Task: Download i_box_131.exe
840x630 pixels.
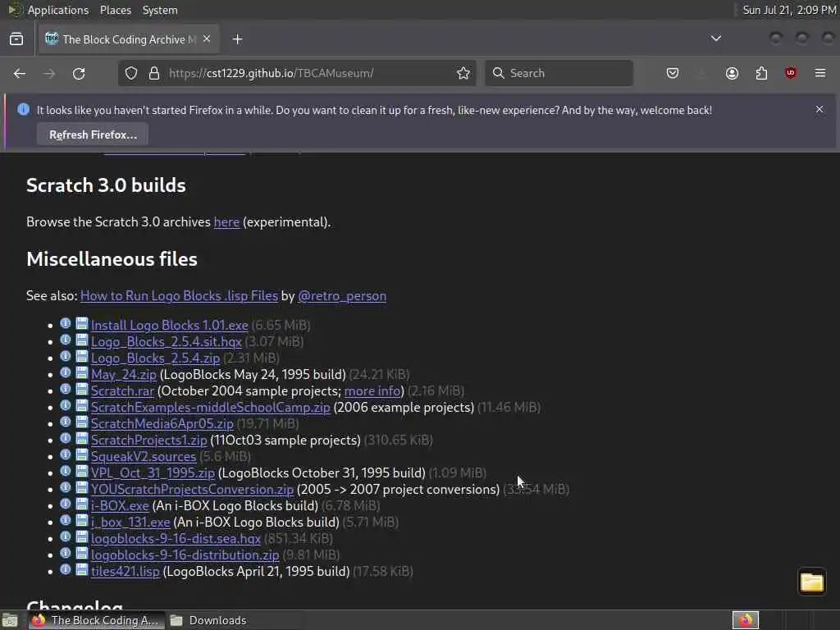Action: point(130,523)
